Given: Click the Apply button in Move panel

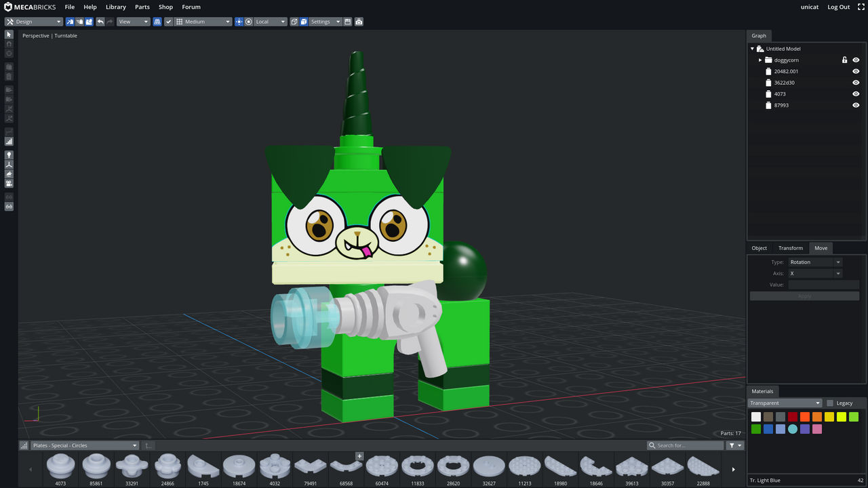Looking at the screenshot, I should [x=804, y=296].
